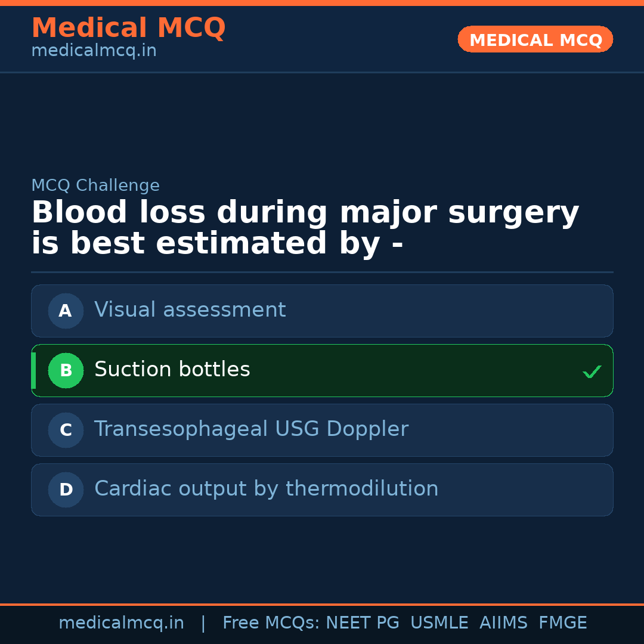
Task: Click the circular D badge icon
Action: pyautogui.click(x=66, y=490)
